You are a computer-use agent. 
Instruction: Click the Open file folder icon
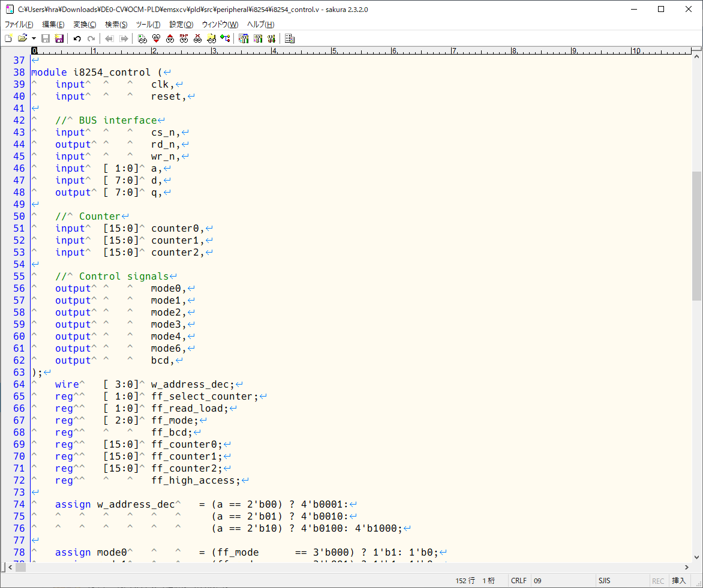point(22,38)
